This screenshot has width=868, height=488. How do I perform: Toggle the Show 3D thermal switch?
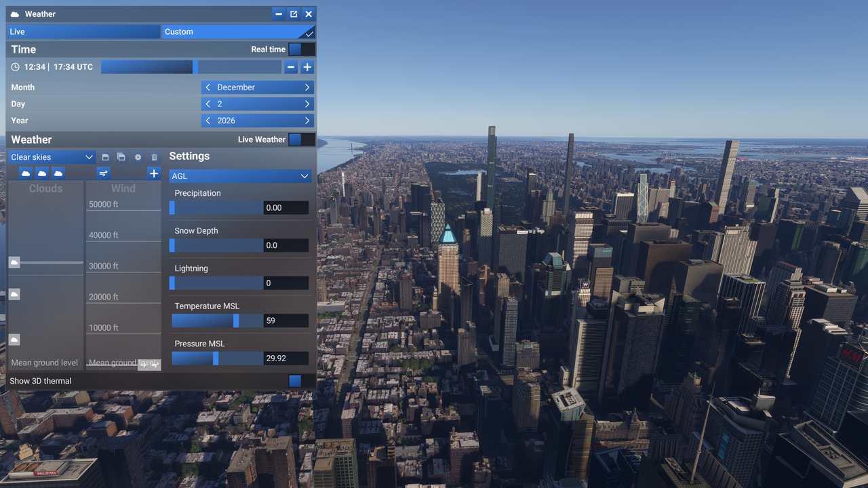pyautogui.click(x=301, y=381)
